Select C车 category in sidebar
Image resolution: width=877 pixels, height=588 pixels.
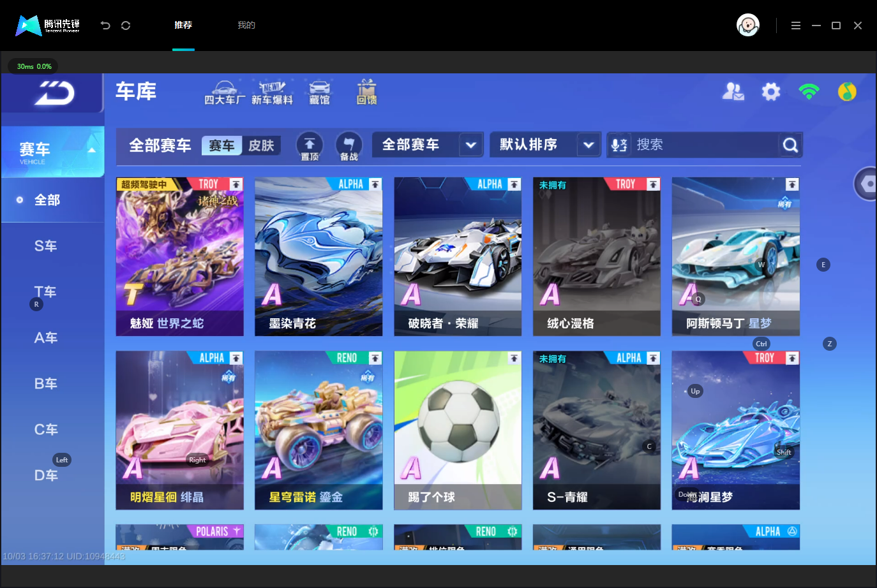[x=46, y=430]
